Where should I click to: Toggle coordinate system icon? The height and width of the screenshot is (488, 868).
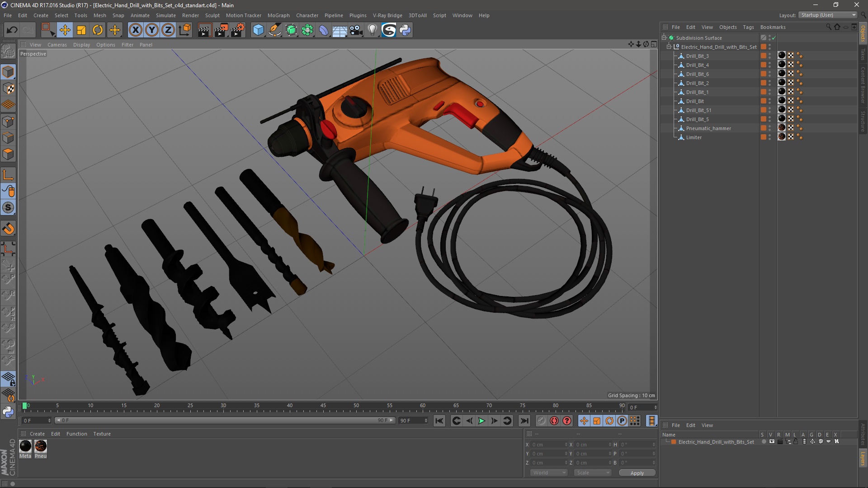185,30
